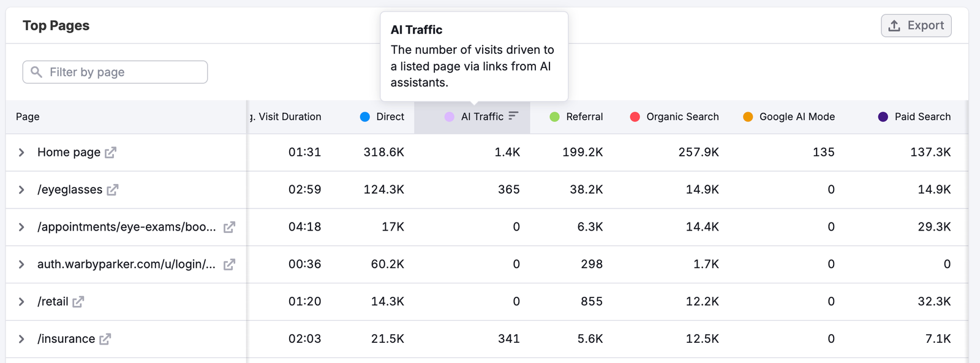Image resolution: width=980 pixels, height=363 pixels.
Task: Expand the /insurance row chevron
Action: (20, 338)
